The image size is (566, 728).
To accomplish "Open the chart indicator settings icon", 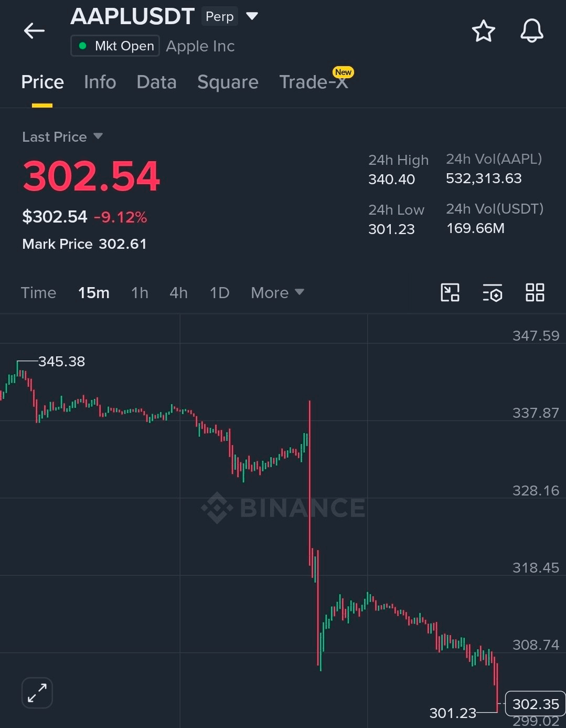I will tap(493, 293).
